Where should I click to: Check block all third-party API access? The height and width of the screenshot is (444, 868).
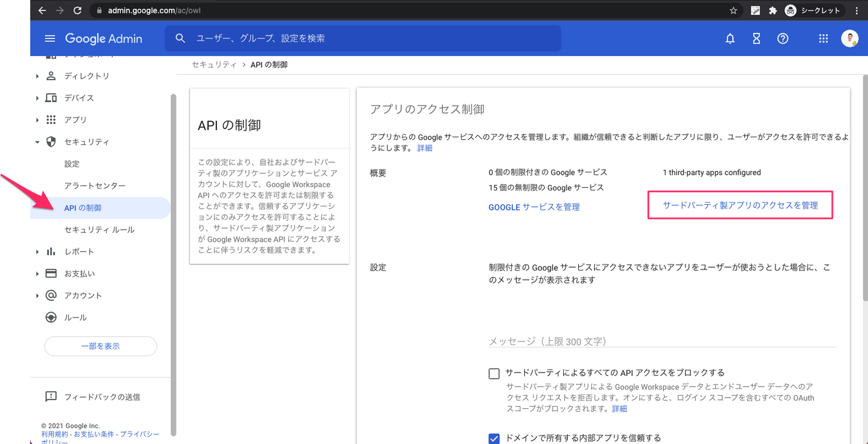coord(494,373)
